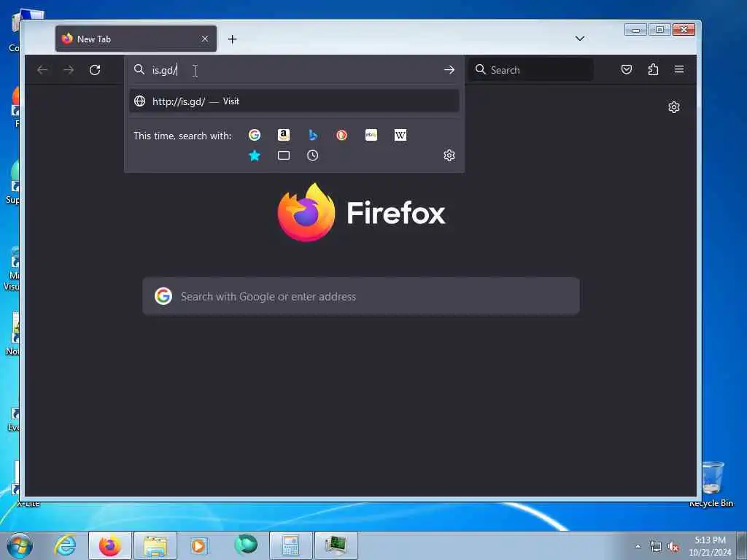Open the Firefox hamburger application menu
Screen dimensions: 747x560
coord(679,70)
